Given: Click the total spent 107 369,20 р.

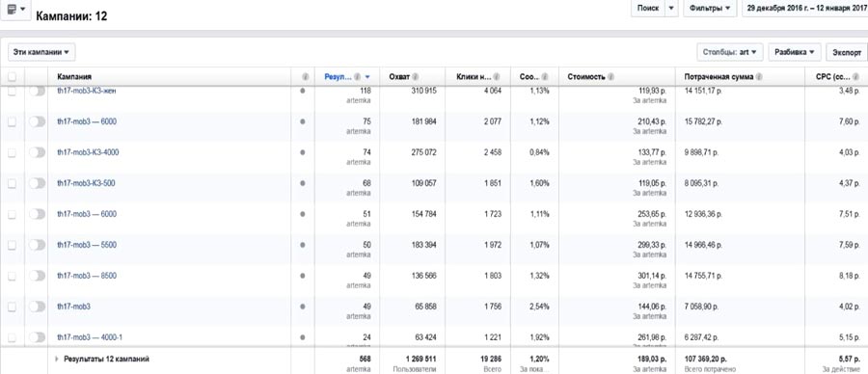Looking at the screenshot, I should pos(706,360).
